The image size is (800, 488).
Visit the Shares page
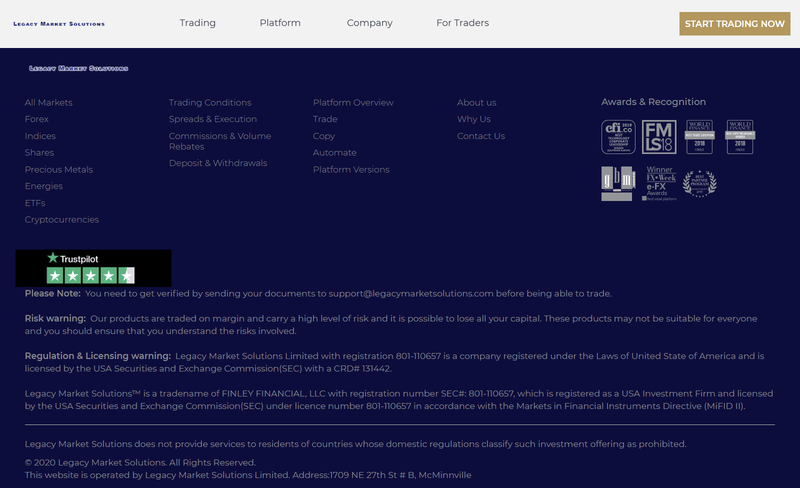click(39, 153)
